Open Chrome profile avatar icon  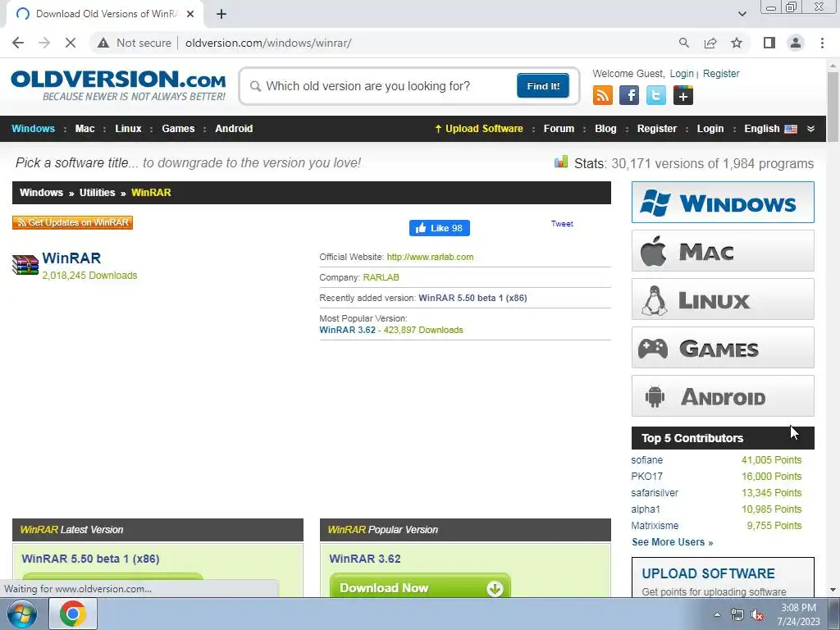click(x=796, y=43)
